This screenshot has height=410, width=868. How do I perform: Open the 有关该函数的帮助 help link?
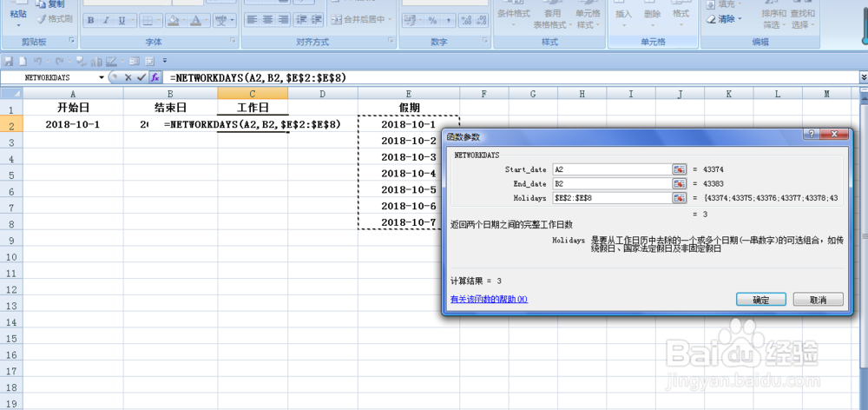(x=489, y=299)
